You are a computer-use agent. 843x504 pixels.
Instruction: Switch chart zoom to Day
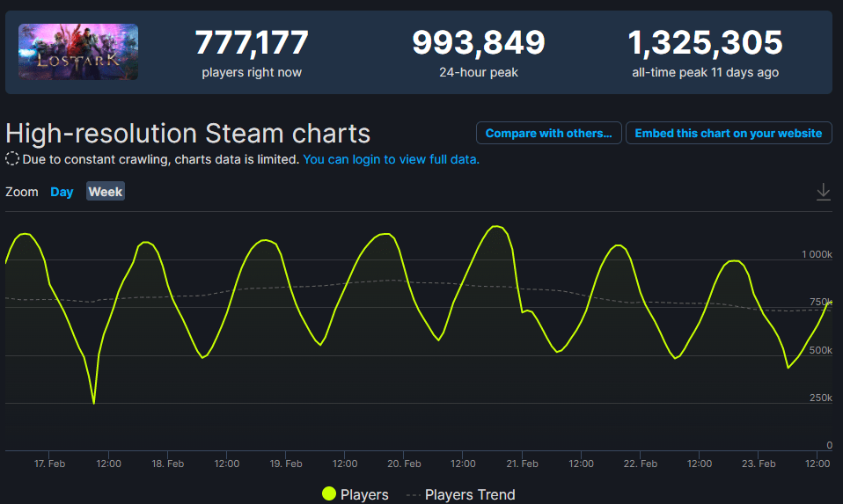coord(62,192)
